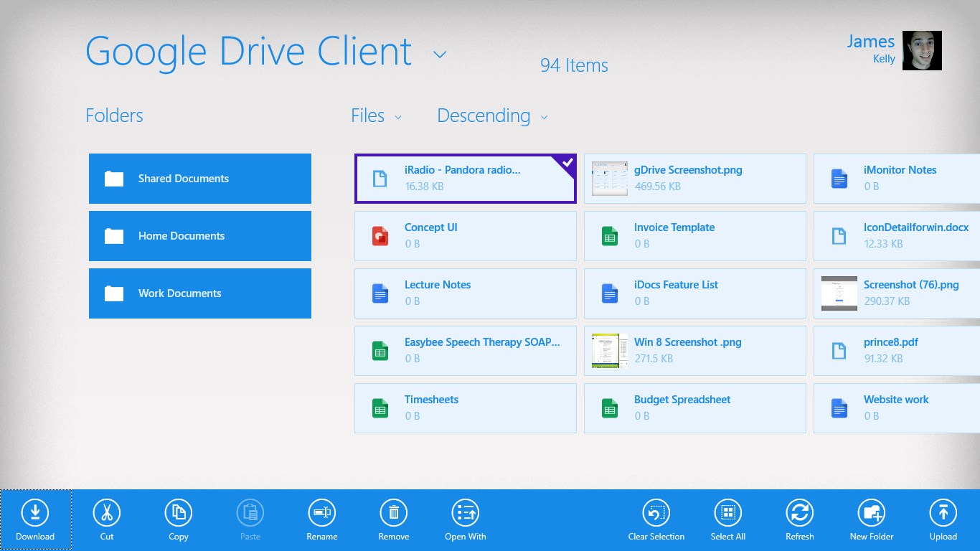The image size is (980, 551).
Task: Click the James Kelly account name
Action: tap(871, 49)
